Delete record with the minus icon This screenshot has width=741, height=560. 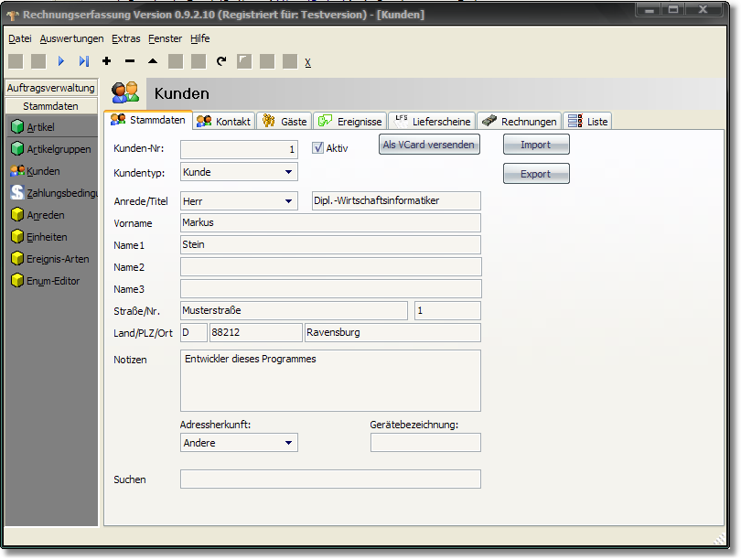[x=130, y=61]
